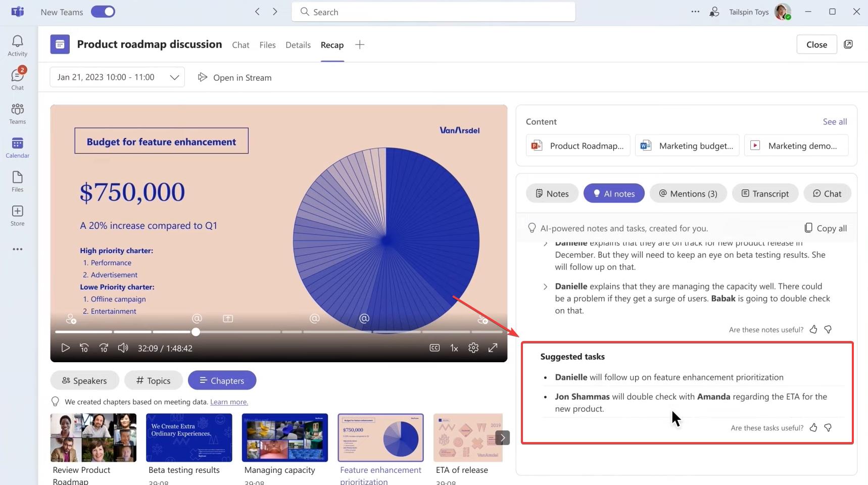Skip back 10 seconds in recording
Screen dimensions: 868x485
pos(84,348)
